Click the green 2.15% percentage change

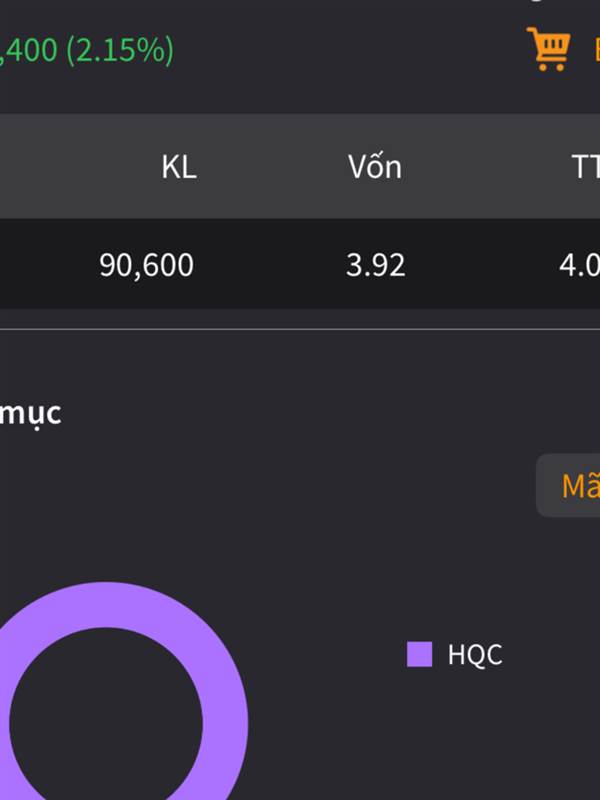pyautogui.click(x=120, y=50)
